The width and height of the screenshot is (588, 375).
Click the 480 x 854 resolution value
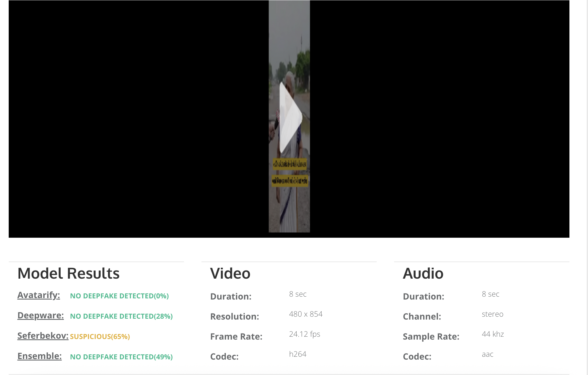[x=306, y=314]
